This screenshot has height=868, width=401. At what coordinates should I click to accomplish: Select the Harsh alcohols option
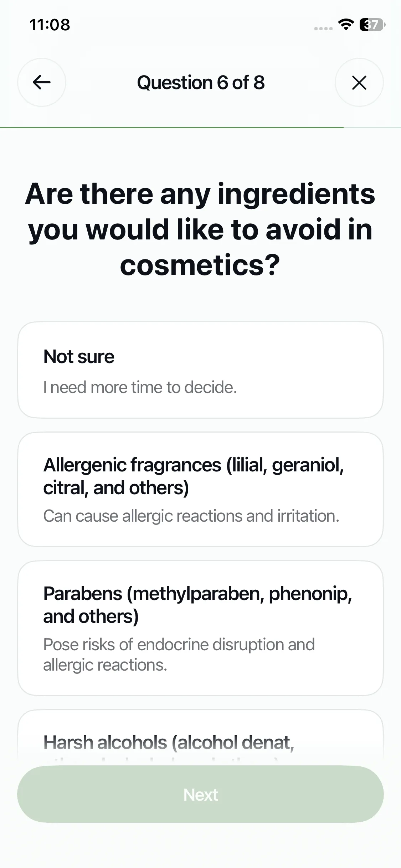(x=200, y=742)
